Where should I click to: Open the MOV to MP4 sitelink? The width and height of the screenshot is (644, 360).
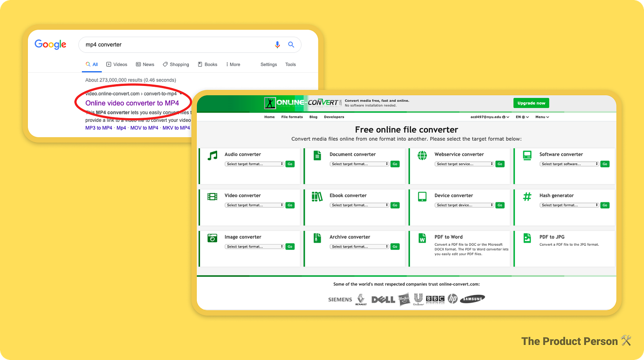click(144, 128)
